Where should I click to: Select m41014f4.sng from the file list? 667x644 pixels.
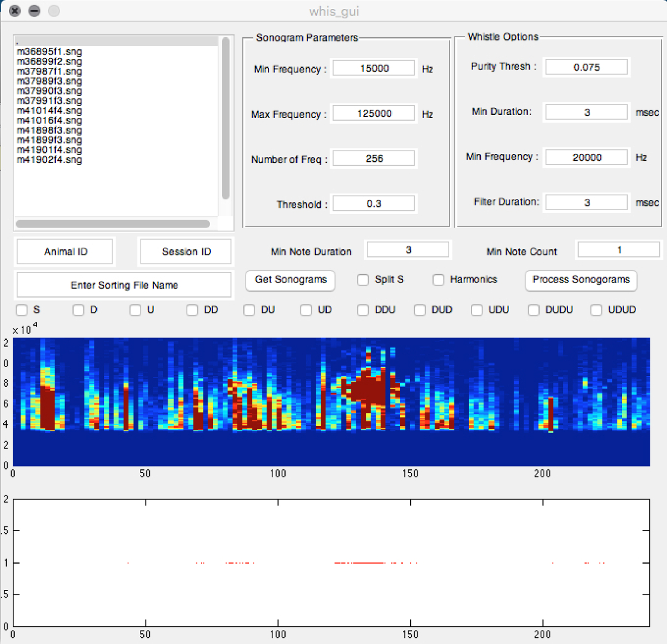pos(49,111)
